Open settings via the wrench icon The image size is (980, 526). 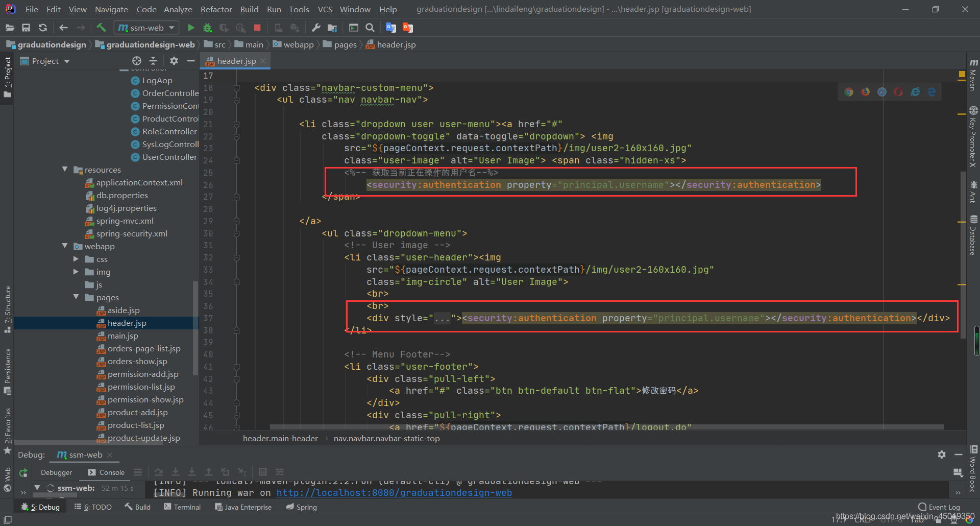point(316,28)
